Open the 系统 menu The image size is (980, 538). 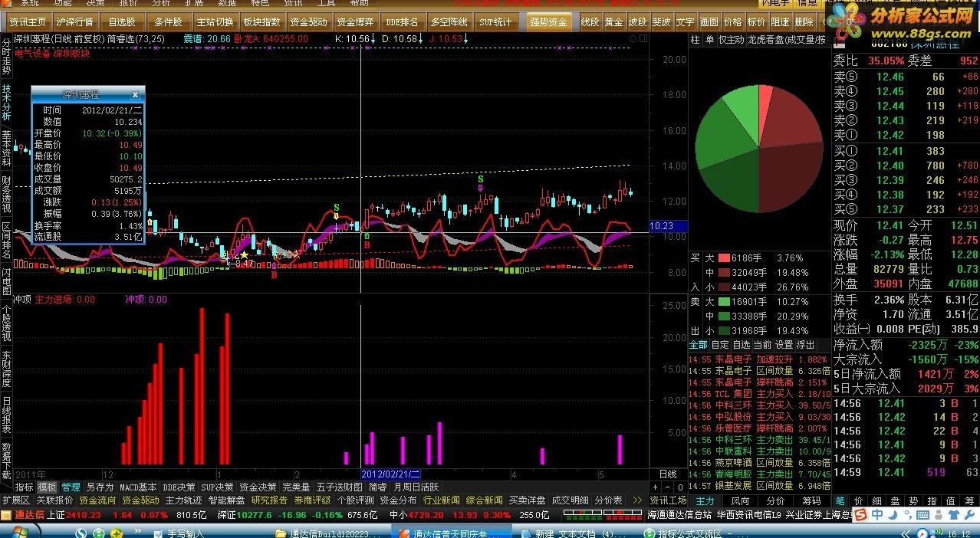point(28,3)
